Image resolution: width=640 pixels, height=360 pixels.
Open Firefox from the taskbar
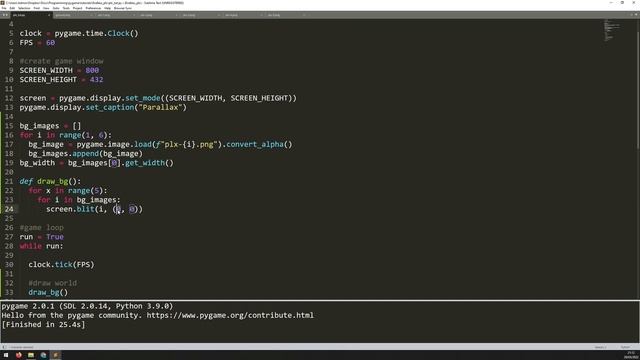(x=19, y=355)
